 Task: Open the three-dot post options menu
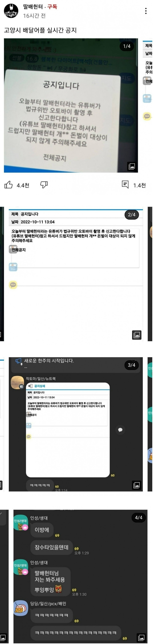[146, 11]
